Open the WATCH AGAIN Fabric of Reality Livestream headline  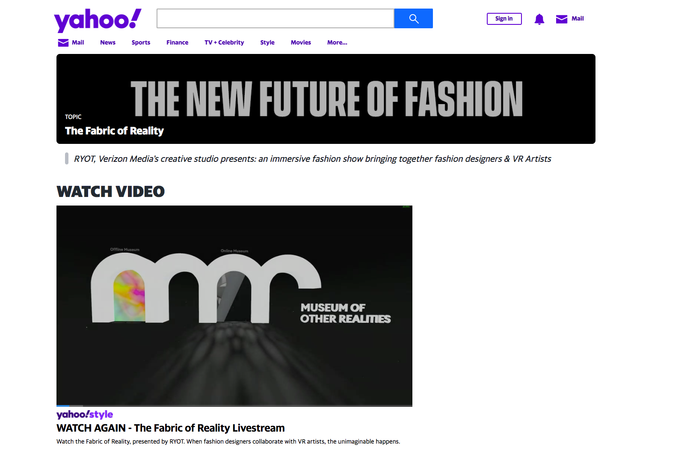[x=171, y=428]
